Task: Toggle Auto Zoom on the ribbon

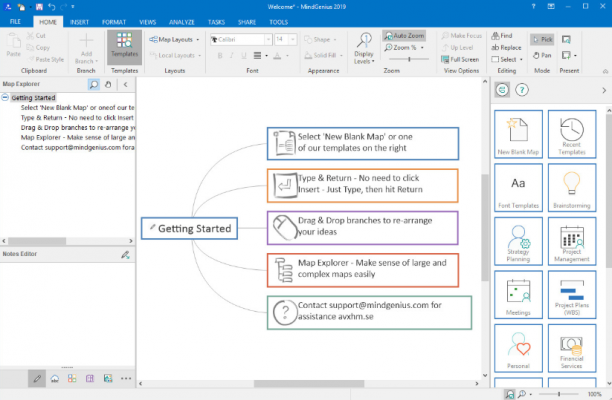Action: pyautogui.click(x=404, y=36)
